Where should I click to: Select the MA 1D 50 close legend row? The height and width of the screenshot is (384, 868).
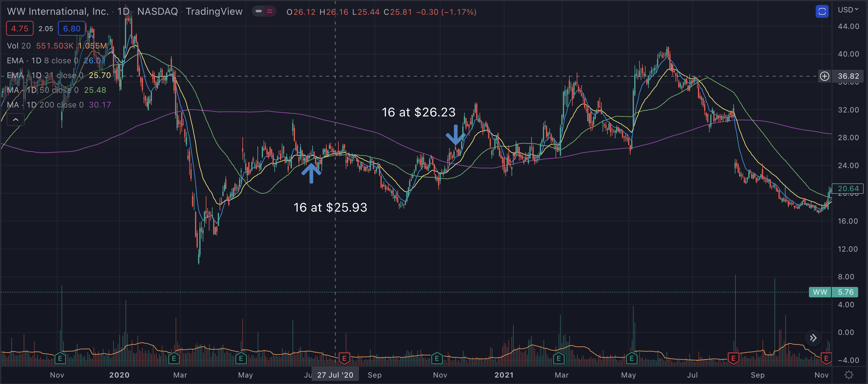point(42,90)
